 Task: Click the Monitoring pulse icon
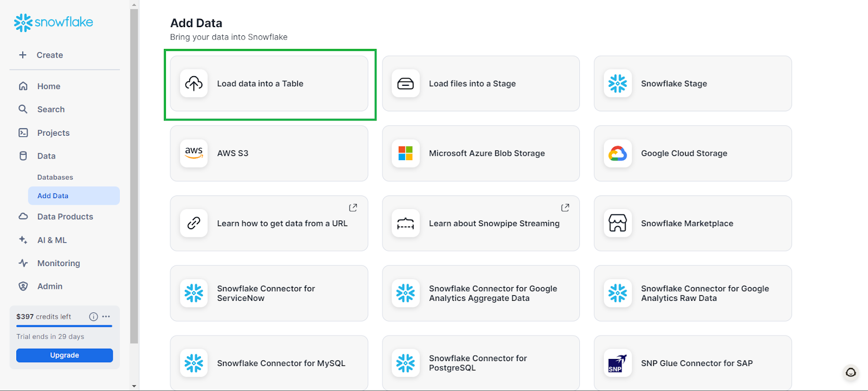point(23,263)
